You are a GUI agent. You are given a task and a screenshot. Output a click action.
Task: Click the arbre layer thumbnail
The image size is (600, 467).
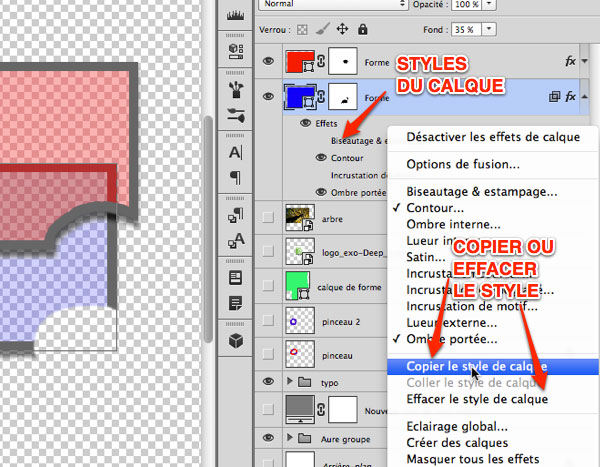[x=300, y=217]
